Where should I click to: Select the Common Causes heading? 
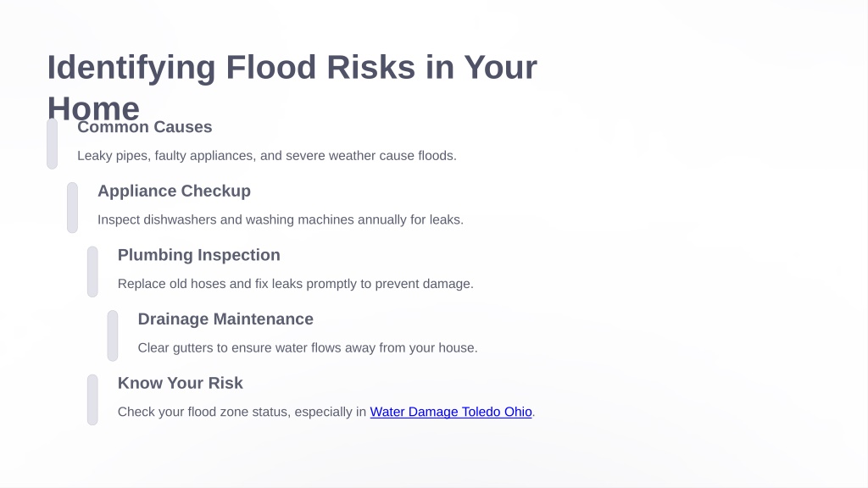pos(144,127)
